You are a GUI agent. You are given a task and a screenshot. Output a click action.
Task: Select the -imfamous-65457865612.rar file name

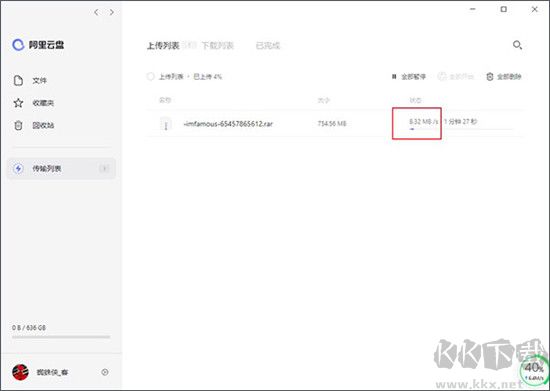(228, 124)
